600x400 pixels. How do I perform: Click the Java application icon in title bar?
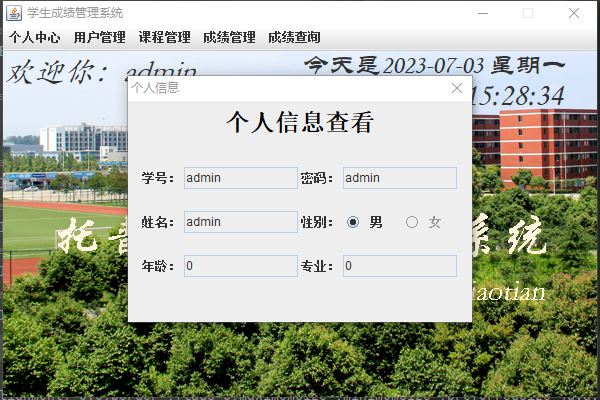coord(14,13)
